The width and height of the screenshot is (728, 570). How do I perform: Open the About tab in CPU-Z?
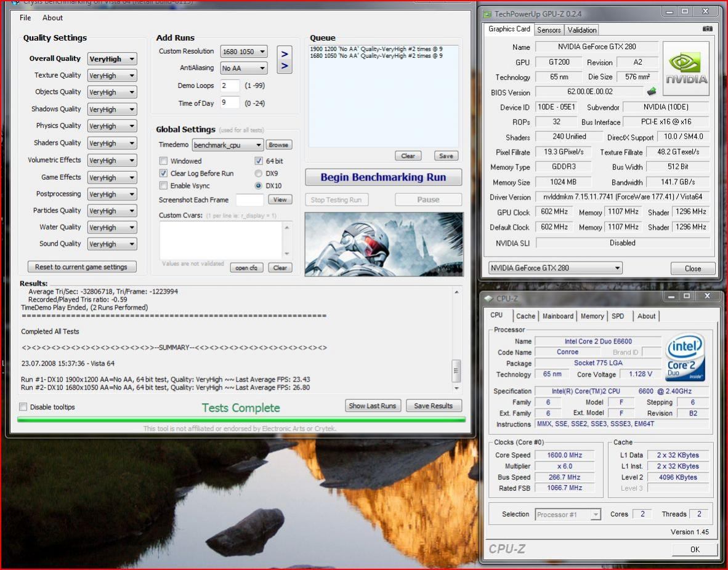(646, 316)
